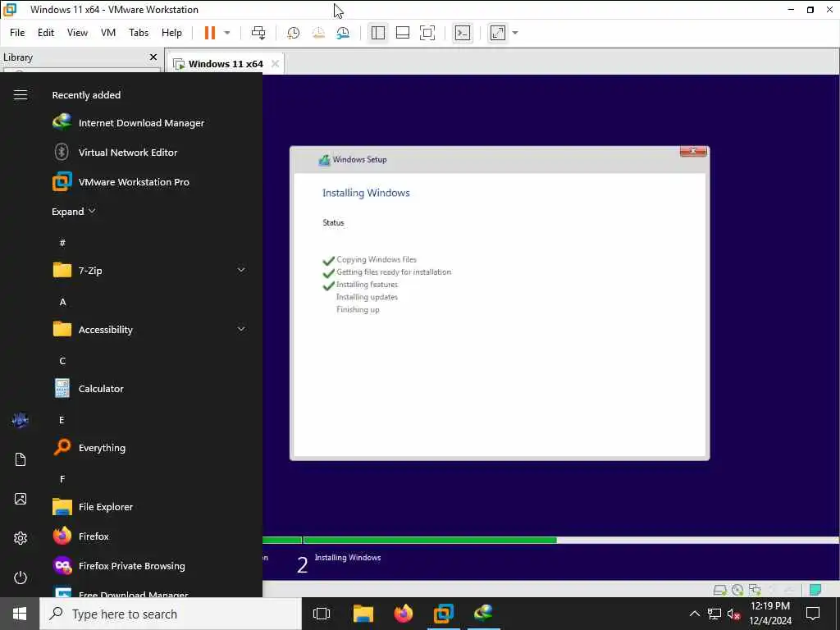Open the notification center
Image resolution: width=840 pixels, height=630 pixels.
(813, 614)
